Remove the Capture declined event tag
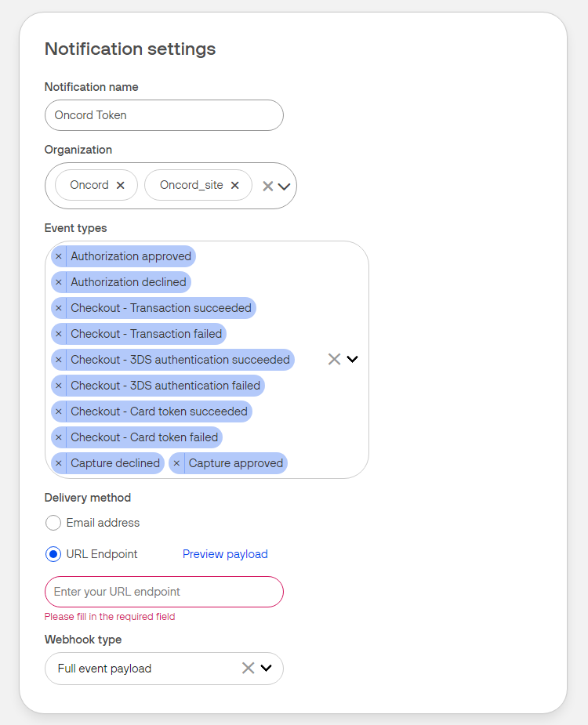The width and height of the screenshot is (588, 725). pyautogui.click(x=59, y=463)
